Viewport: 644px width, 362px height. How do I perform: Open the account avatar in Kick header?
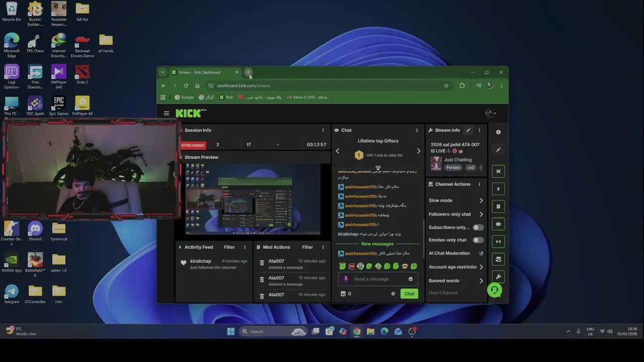(x=491, y=114)
